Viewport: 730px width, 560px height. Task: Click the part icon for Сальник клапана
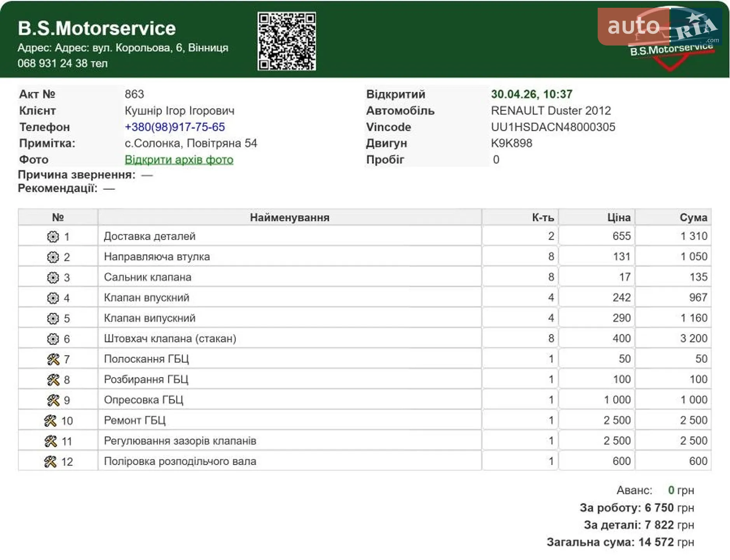point(52,278)
